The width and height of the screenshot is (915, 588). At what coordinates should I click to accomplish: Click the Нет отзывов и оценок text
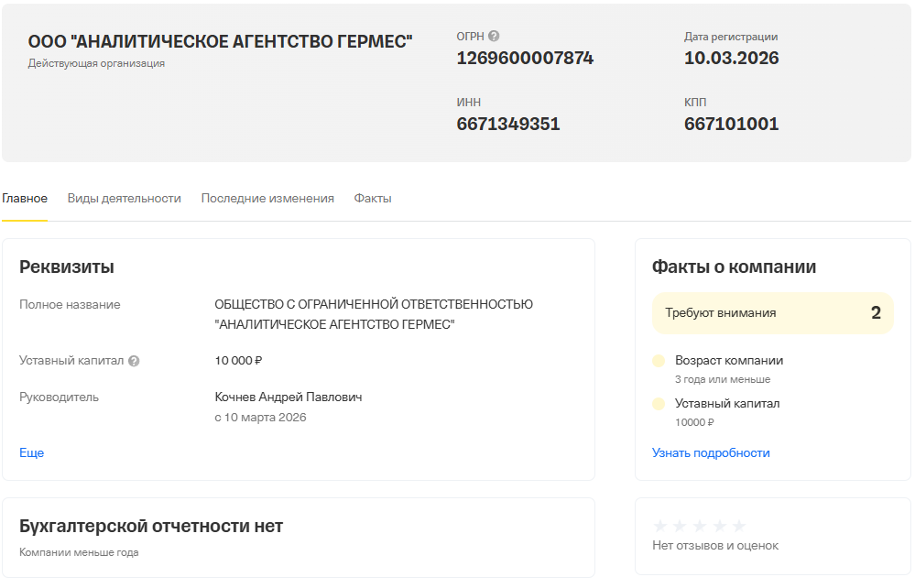715,546
